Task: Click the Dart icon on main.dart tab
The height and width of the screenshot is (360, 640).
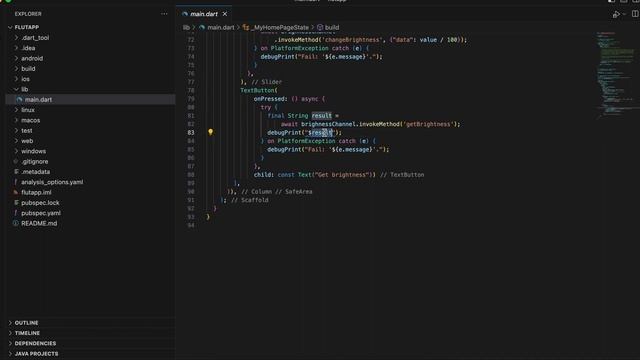Action: tap(185, 14)
